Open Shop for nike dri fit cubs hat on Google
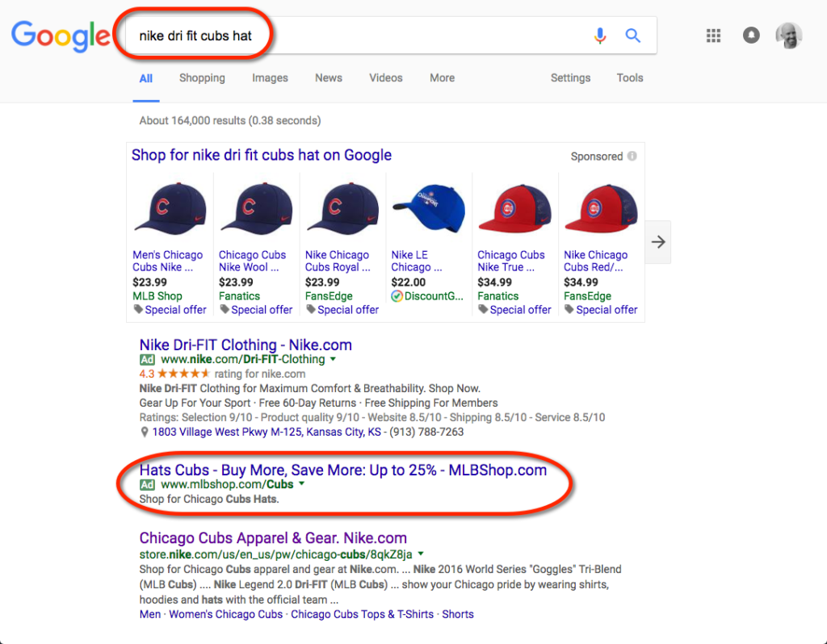 (262, 155)
